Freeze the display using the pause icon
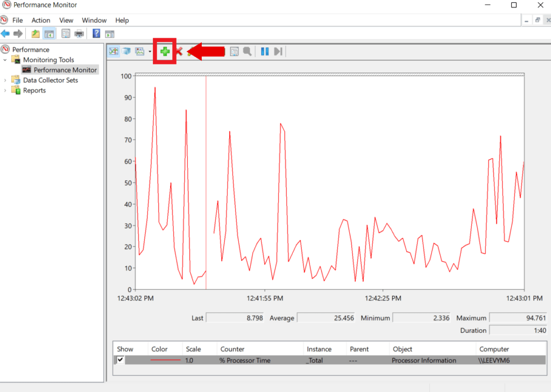The width and height of the screenshot is (551, 392). point(264,51)
